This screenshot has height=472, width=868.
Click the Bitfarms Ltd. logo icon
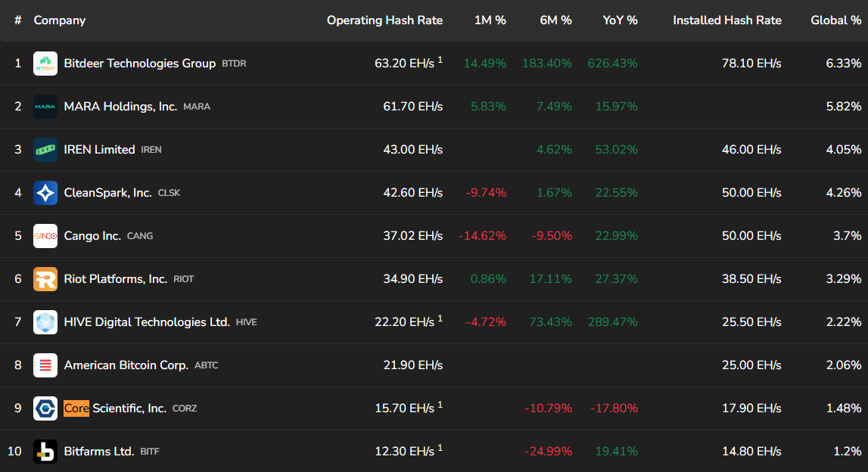45,452
